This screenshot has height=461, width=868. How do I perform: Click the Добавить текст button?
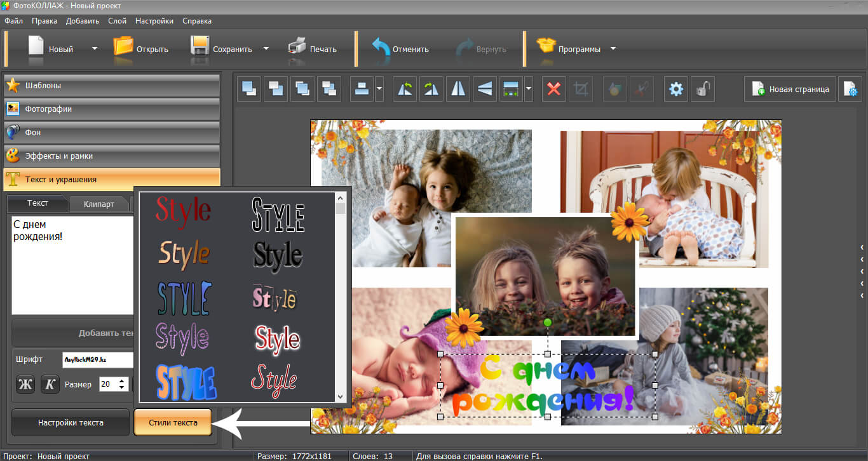pos(72,333)
